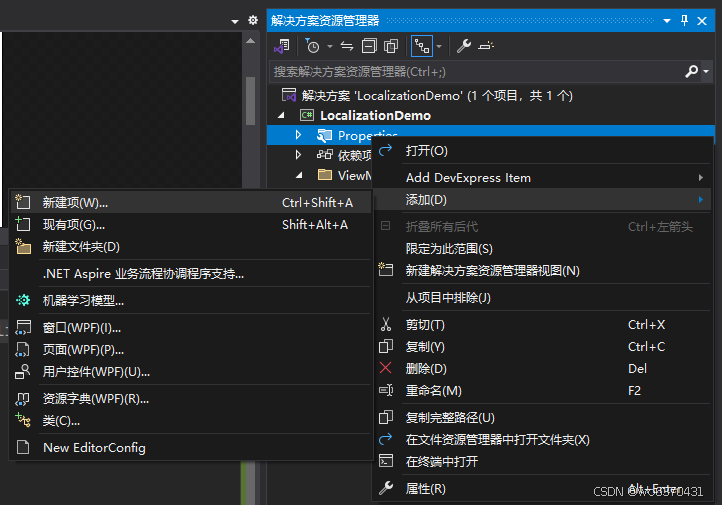Click the gear icon above the editor scrollbar

click(253, 20)
